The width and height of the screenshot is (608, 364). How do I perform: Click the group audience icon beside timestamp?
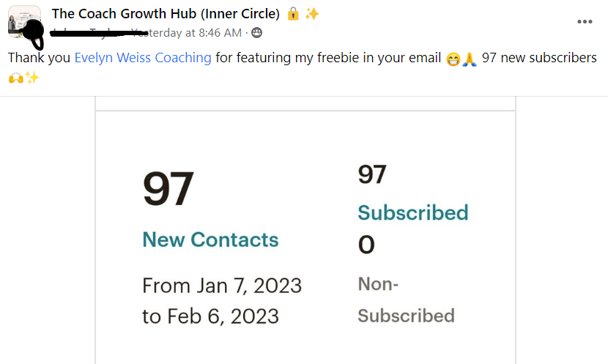[257, 33]
